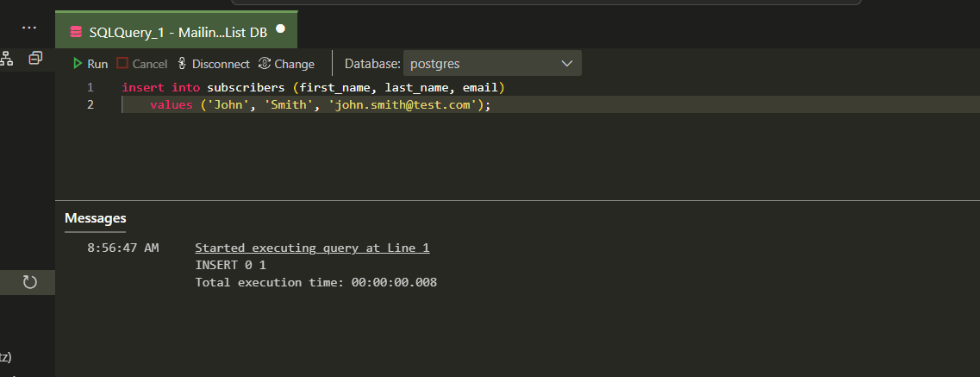The height and width of the screenshot is (377, 980).
Task: Click the refresh icon in the left sidebar
Action: pyautogui.click(x=29, y=282)
